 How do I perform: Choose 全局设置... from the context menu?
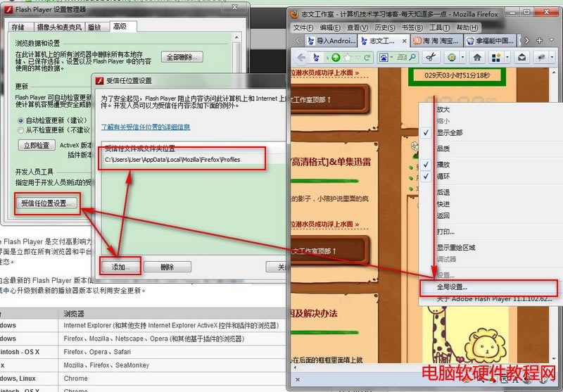(452, 287)
